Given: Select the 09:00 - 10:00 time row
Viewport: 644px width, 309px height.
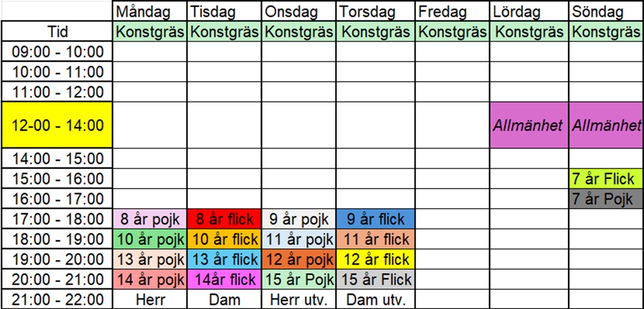Looking at the screenshot, I should 57,52.
